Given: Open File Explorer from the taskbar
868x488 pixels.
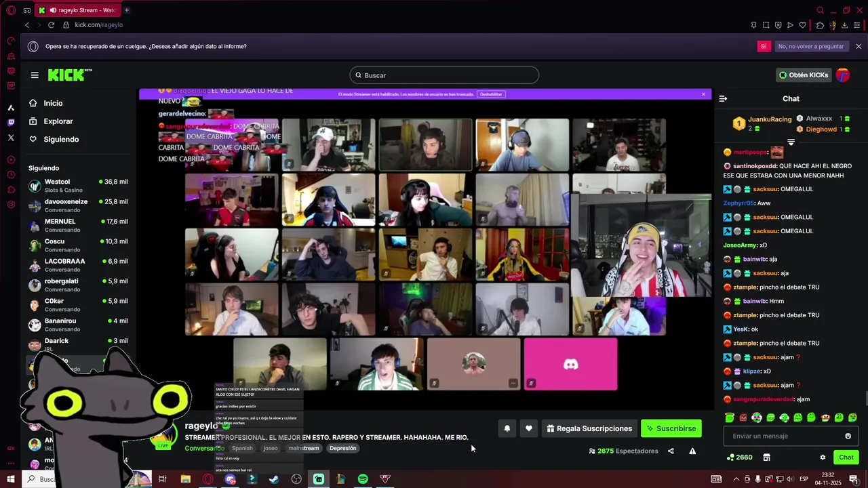Looking at the screenshot, I should pyautogui.click(x=186, y=479).
